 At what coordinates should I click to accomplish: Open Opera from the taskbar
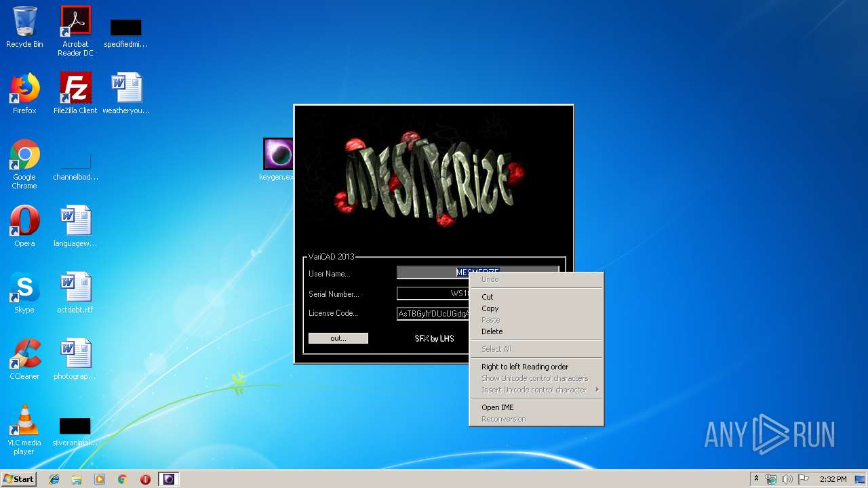[145, 479]
